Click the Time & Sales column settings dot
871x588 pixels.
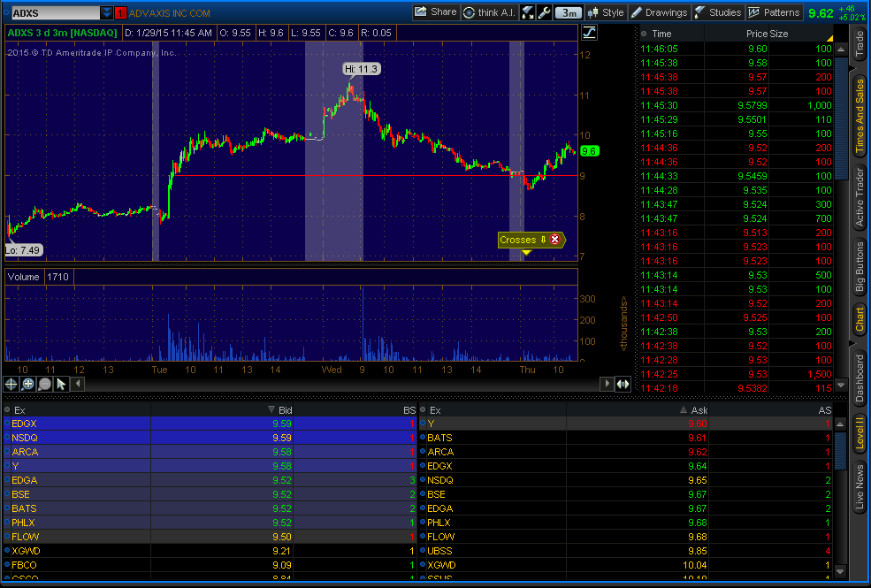(644, 34)
